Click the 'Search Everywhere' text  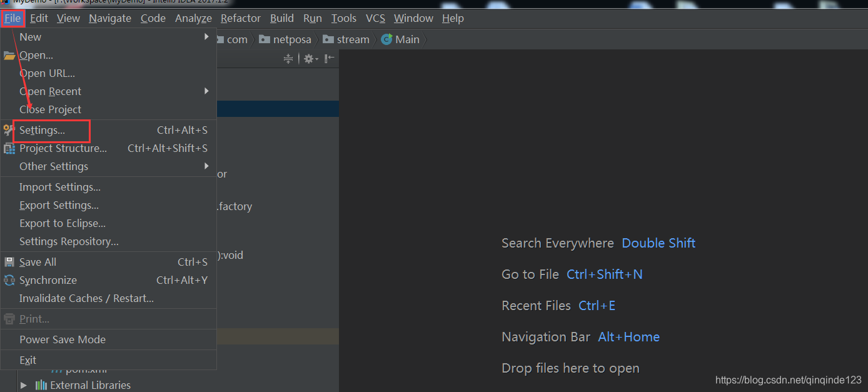coord(558,243)
